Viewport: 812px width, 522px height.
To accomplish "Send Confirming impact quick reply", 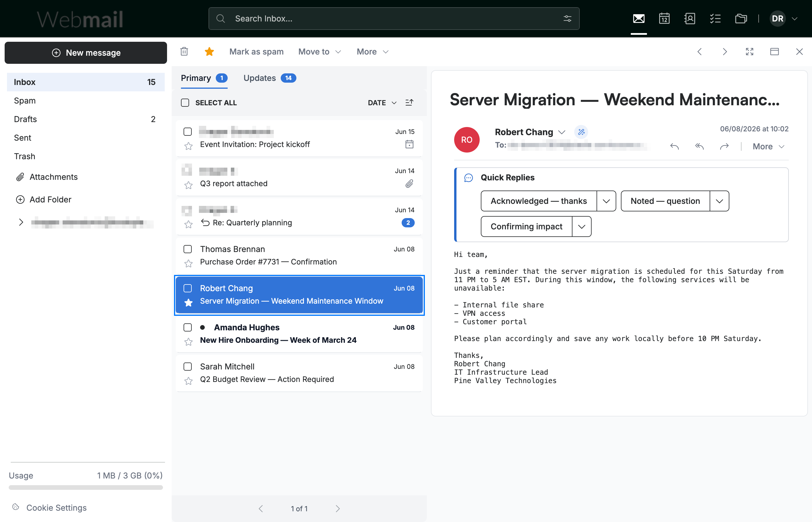I will coord(526,226).
